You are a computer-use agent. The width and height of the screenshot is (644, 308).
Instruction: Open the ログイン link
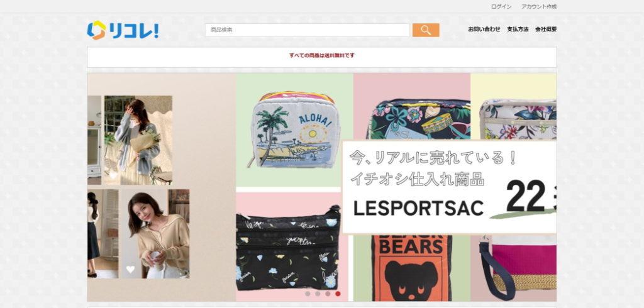click(x=501, y=6)
